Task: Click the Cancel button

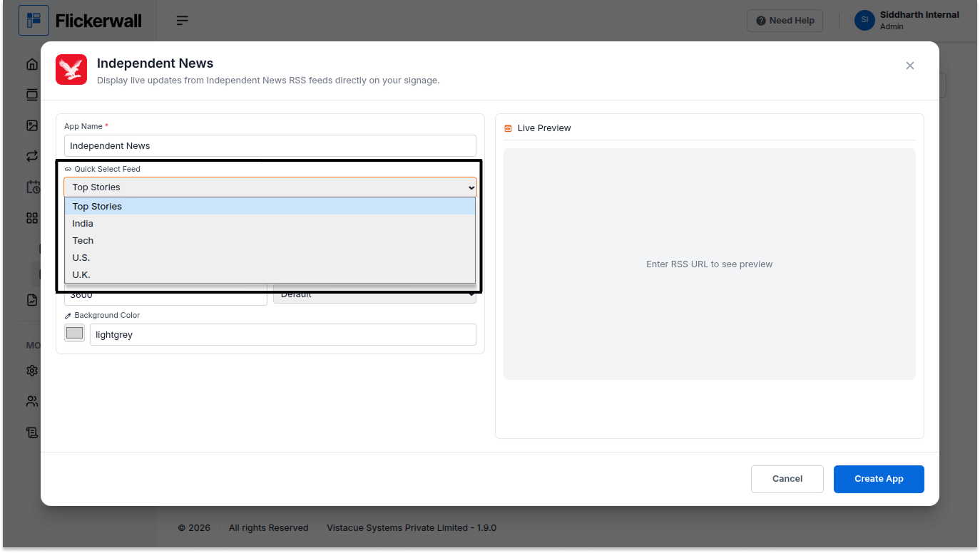Action: pos(787,479)
